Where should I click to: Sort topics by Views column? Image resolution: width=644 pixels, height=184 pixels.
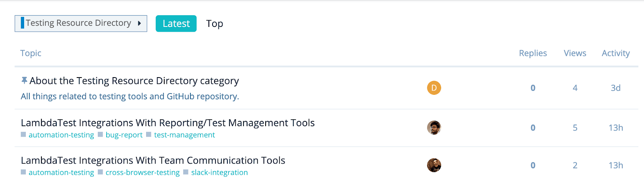point(575,53)
